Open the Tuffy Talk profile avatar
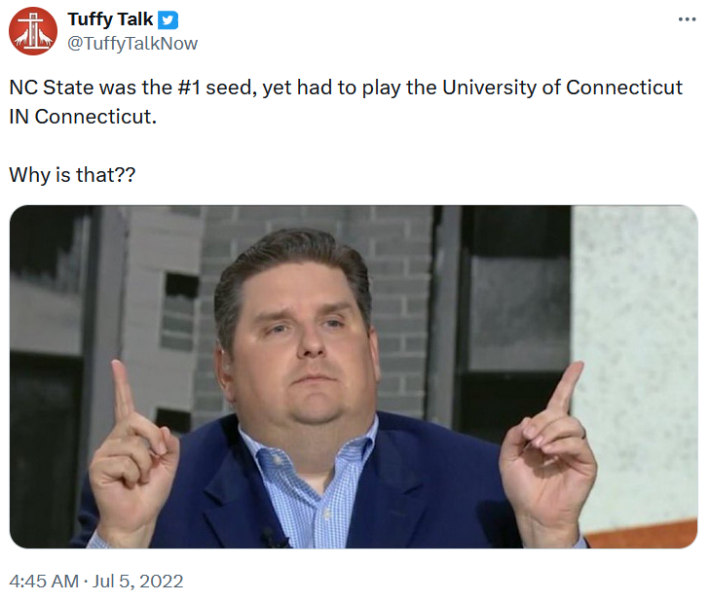The height and width of the screenshot is (601, 710). (33, 31)
